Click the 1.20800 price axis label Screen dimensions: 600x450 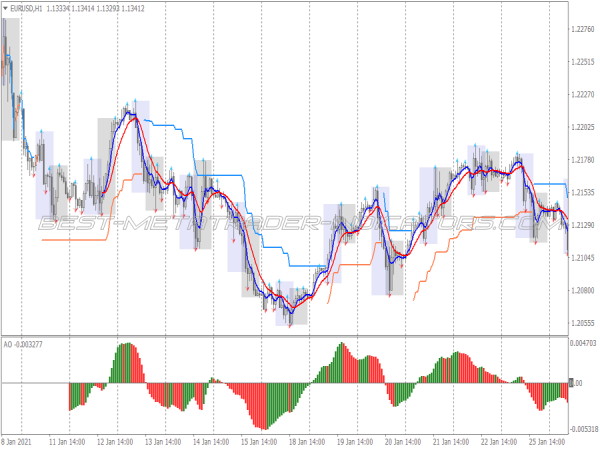click(583, 290)
